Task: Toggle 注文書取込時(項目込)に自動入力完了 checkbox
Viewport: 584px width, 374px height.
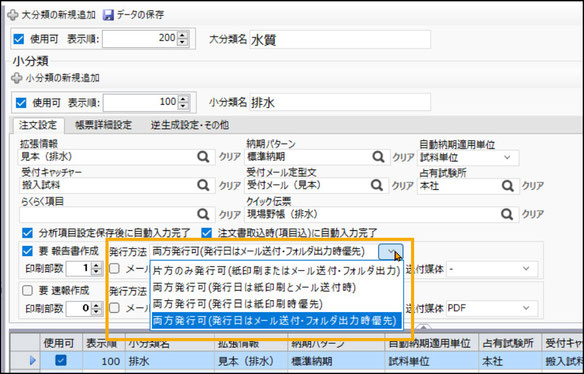Action: coord(206,234)
